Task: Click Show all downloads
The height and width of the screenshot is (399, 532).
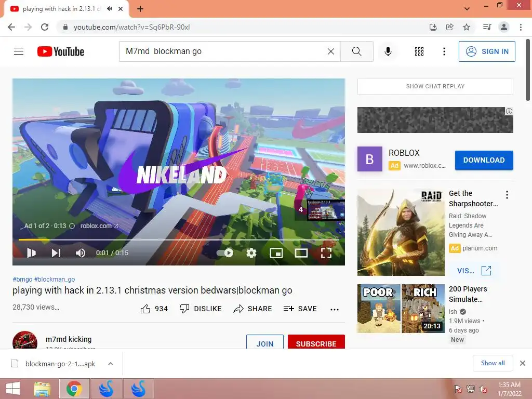Action: click(x=493, y=363)
